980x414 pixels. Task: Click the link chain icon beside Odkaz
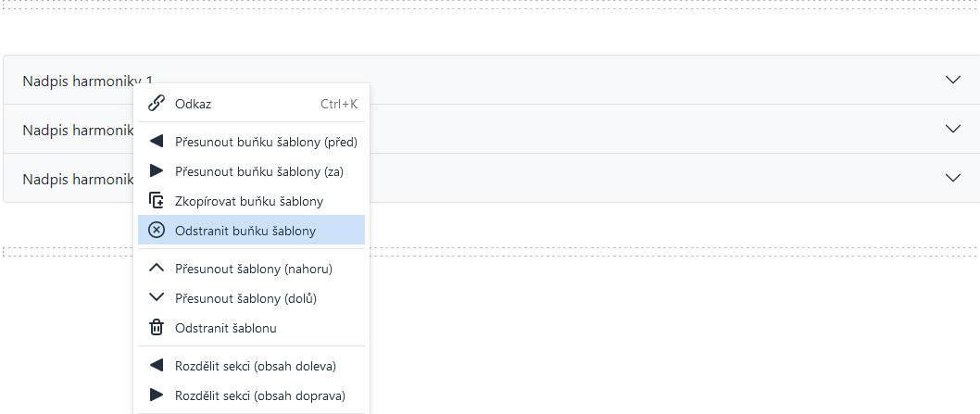tap(157, 104)
